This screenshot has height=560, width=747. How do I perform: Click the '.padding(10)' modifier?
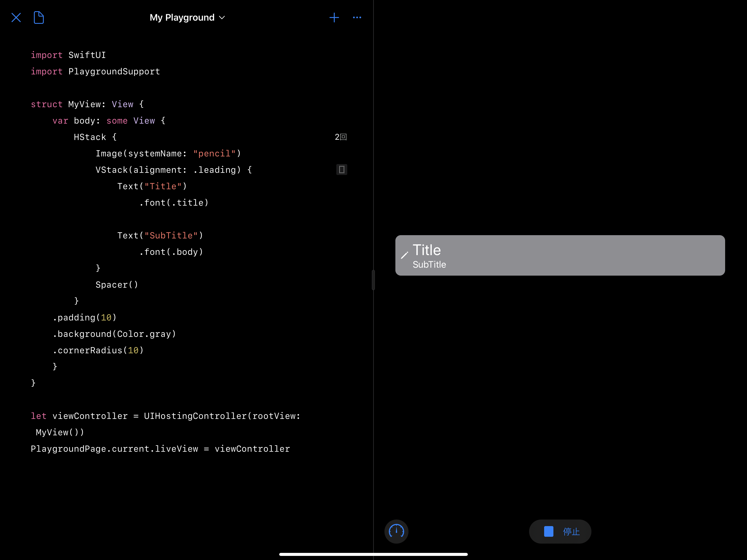click(84, 317)
